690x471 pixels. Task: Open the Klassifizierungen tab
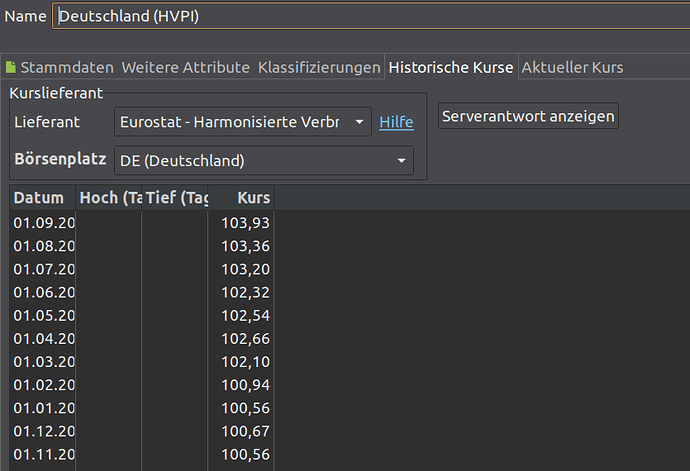[x=319, y=67]
